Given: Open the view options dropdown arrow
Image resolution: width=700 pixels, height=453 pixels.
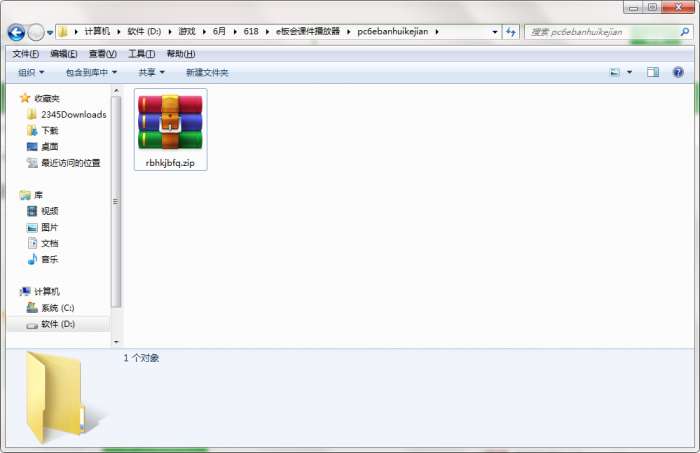Looking at the screenshot, I should 629,72.
